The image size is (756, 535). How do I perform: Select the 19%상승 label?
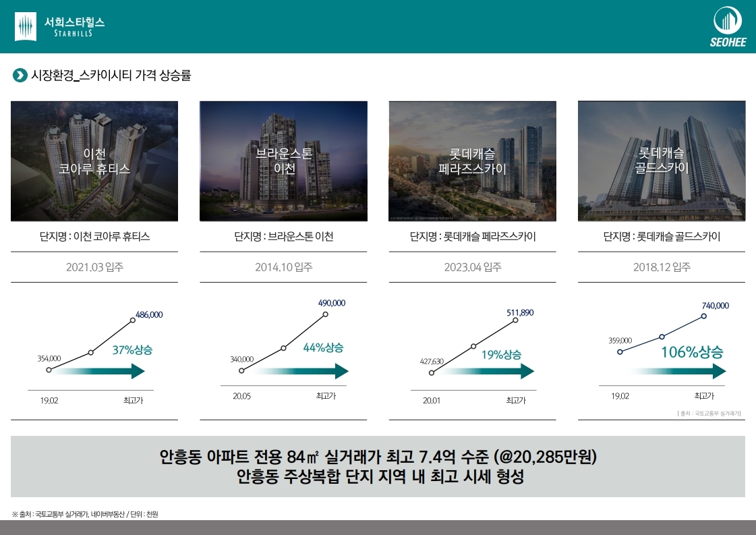pyautogui.click(x=502, y=355)
